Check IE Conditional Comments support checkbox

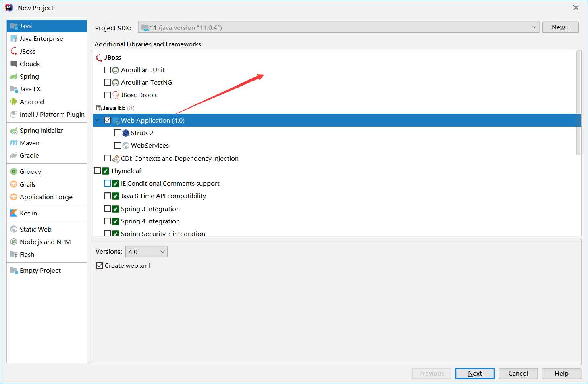(107, 183)
